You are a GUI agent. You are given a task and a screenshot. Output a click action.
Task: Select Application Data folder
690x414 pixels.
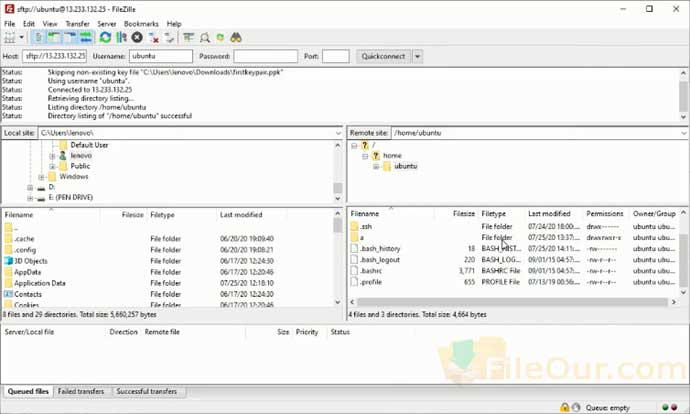pyautogui.click(x=40, y=283)
